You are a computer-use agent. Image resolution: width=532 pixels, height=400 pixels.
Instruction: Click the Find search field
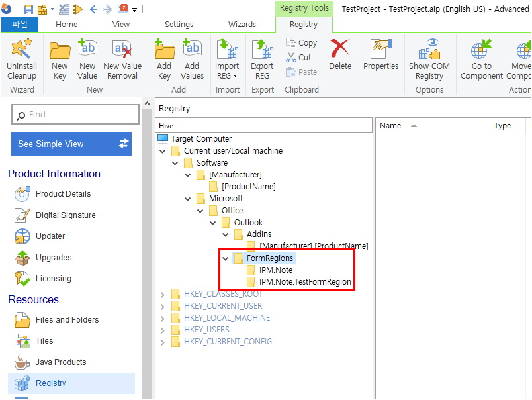(x=75, y=115)
